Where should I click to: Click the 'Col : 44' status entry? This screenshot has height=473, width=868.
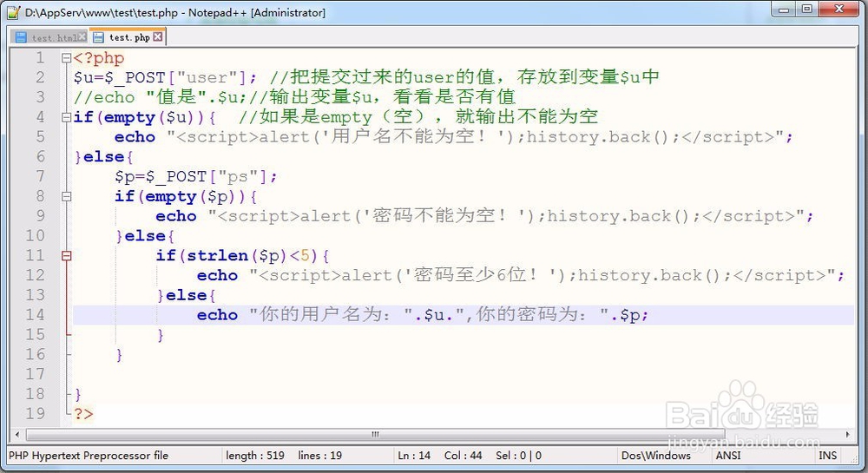(464, 456)
